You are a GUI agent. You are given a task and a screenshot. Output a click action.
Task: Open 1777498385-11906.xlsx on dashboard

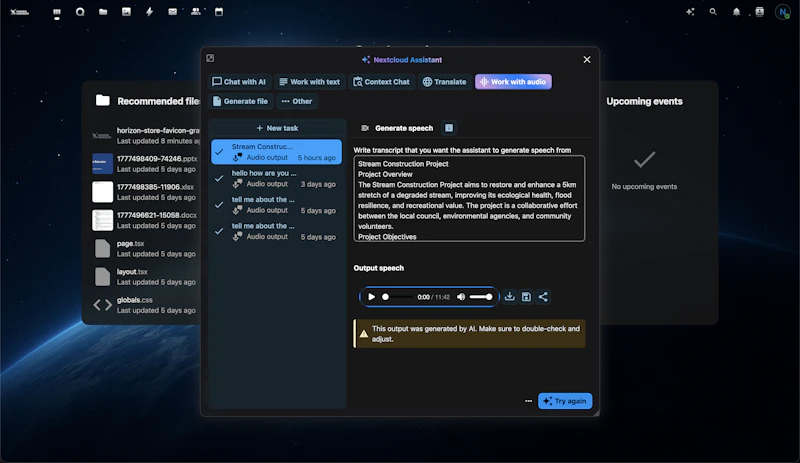(145, 192)
